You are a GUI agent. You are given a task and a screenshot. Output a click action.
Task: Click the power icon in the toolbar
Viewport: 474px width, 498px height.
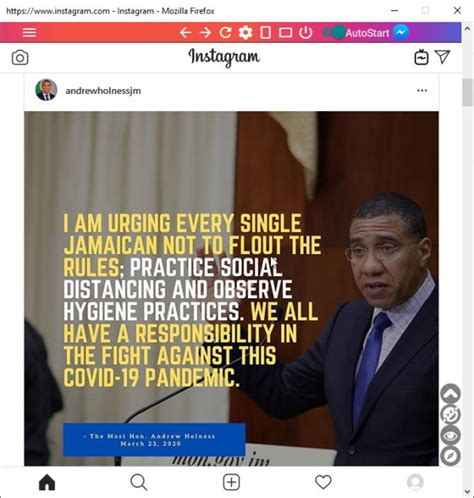click(x=305, y=33)
